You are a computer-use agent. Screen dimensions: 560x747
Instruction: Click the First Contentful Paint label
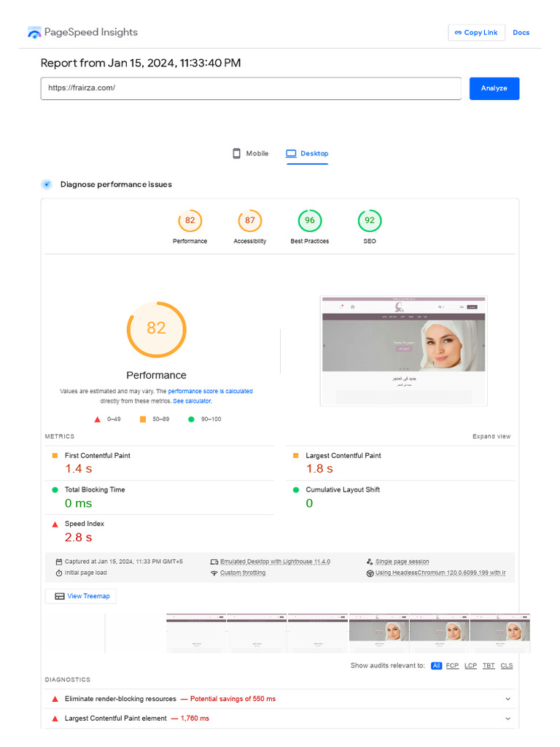98,455
